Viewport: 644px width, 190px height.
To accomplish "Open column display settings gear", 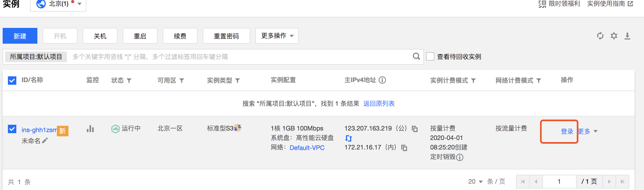I will pos(614,36).
